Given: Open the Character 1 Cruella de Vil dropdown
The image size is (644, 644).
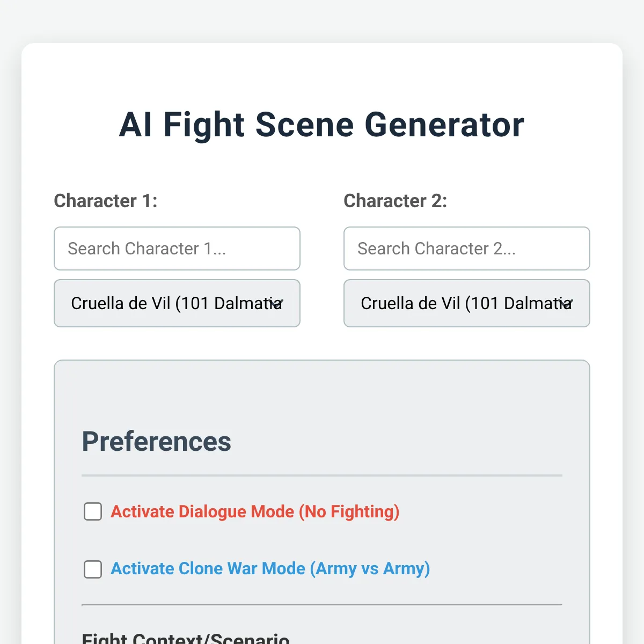Looking at the screenshot, I should (x=177, y=303).
